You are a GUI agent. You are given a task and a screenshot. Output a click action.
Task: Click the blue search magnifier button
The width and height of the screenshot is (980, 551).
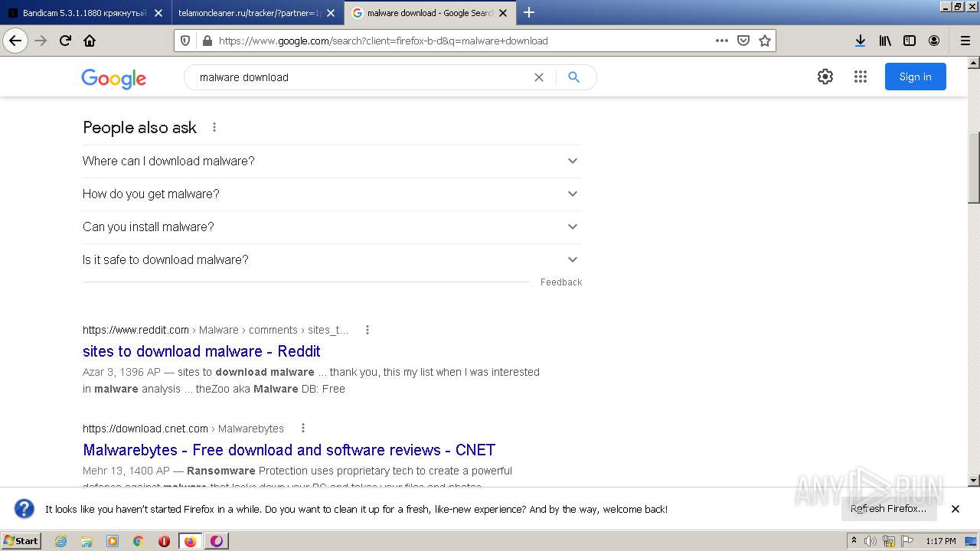[x=574, y=77]
